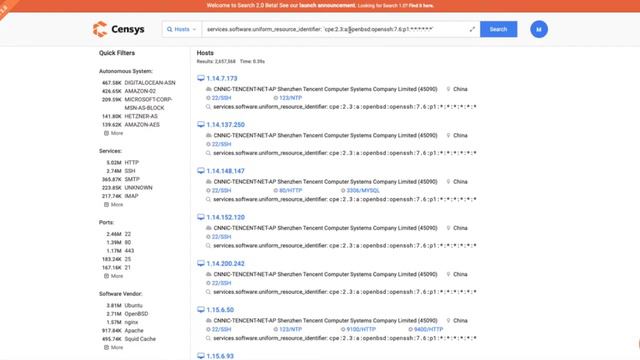
Task: Filter by OpenBSD software vendor
Action: point(136,314)
